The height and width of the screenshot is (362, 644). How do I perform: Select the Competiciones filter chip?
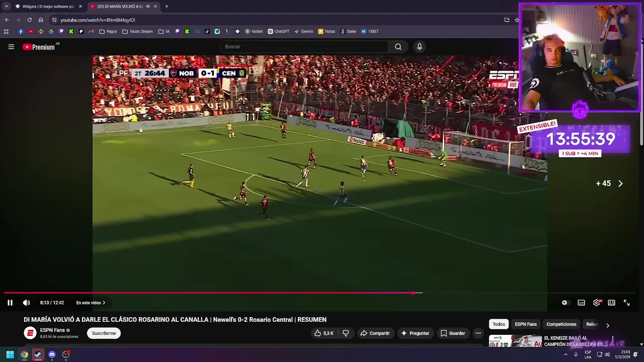(561, 324)
